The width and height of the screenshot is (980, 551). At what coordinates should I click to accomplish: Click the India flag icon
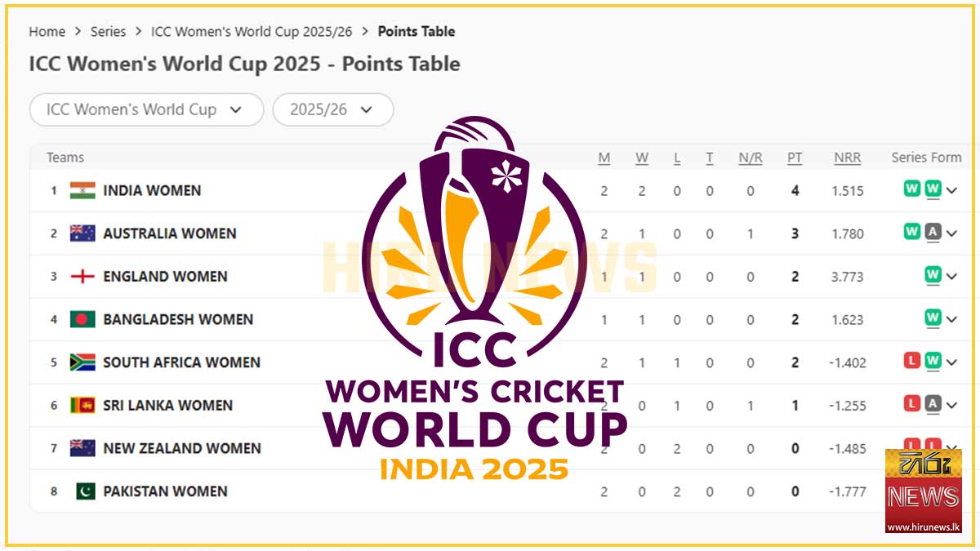point(82,190)
